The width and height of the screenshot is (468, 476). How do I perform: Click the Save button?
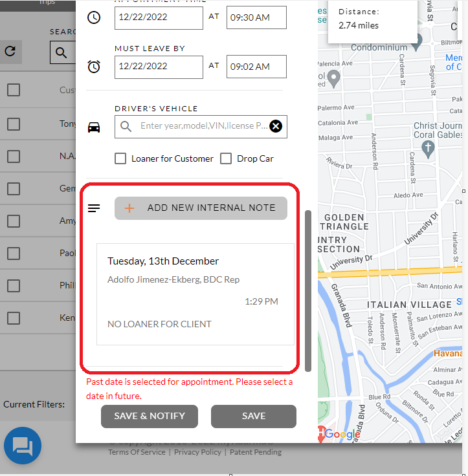pos(254,416)
